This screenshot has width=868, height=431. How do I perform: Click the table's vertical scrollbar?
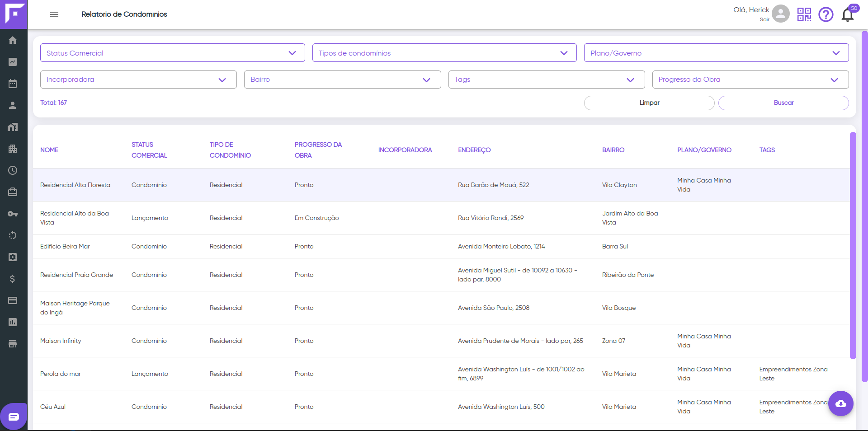click(853, 245)
